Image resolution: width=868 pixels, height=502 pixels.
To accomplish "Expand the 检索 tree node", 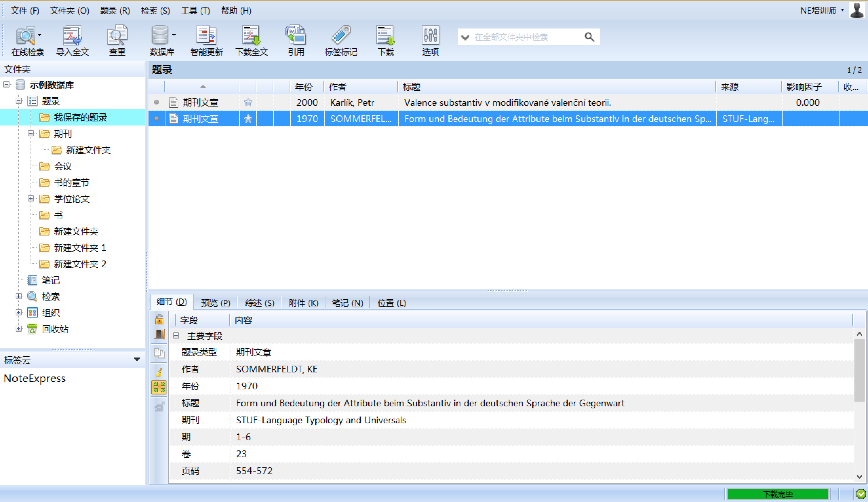I will click(x=19, y=296).
